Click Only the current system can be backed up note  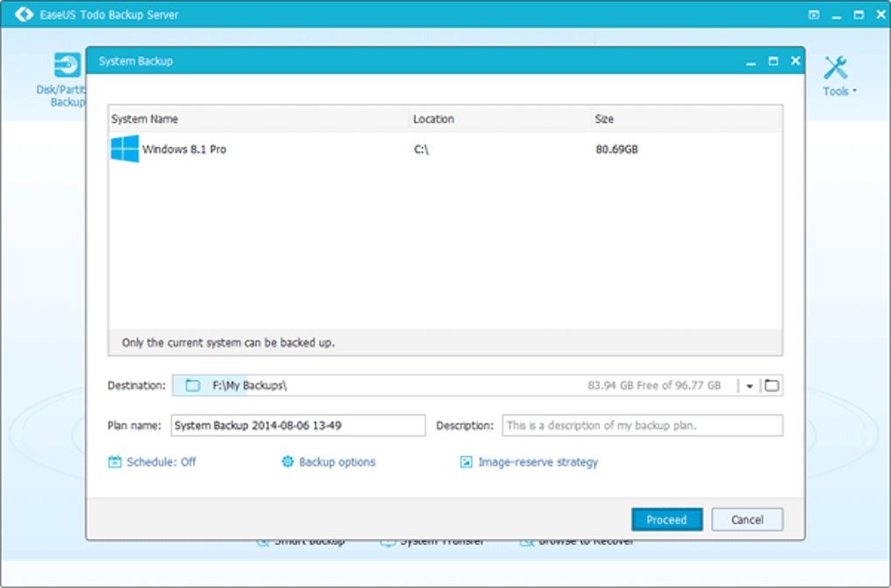tap(228, 342)
